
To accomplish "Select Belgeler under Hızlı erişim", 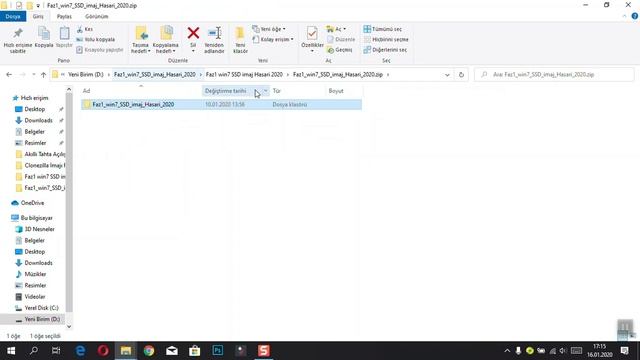I will pyautogui.click(x=34, y=132).
